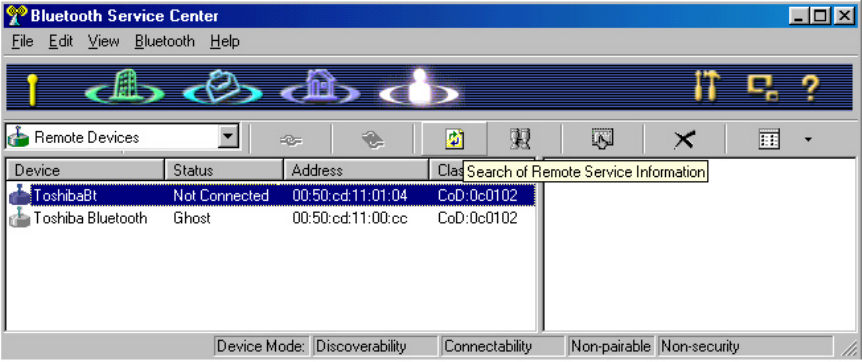Open the View menu
The height and width of the screenshot is (362, 862).
click(x=103, y=41)
